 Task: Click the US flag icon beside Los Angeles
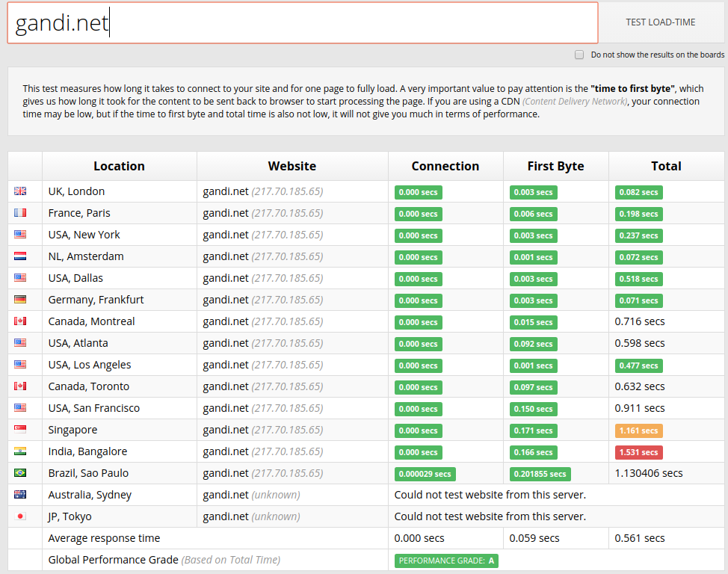(x=20, y=365)
